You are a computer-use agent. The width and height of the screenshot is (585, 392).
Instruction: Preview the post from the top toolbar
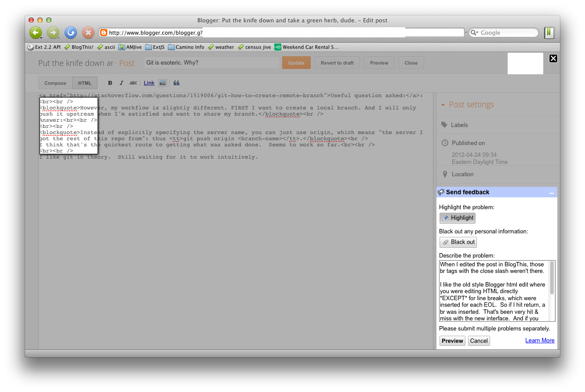pyautogui.click(x=379, y=63)
